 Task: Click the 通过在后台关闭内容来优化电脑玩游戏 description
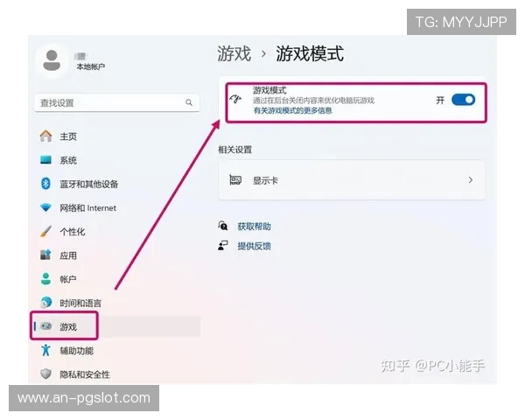tap(313, 101)
